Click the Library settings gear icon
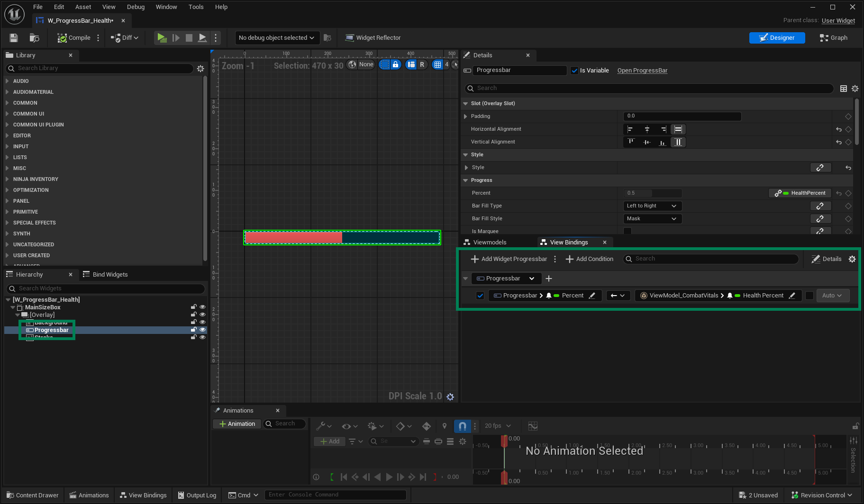The width and height of the screenshot is (864, 504). pyautogui.click(x=200, y=69)
